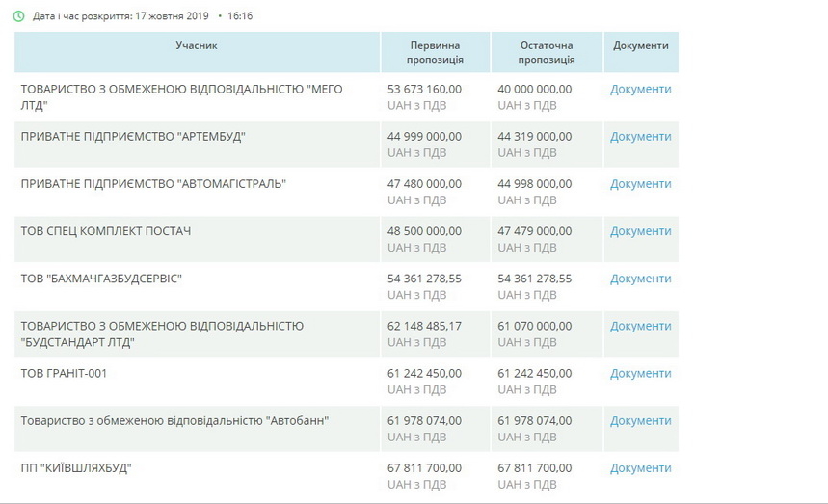
Task: Open Документи link for ТОВ СПЕЦ КОМПЛЕКТ ПОСТАЧ
Action: coord(640,231)
